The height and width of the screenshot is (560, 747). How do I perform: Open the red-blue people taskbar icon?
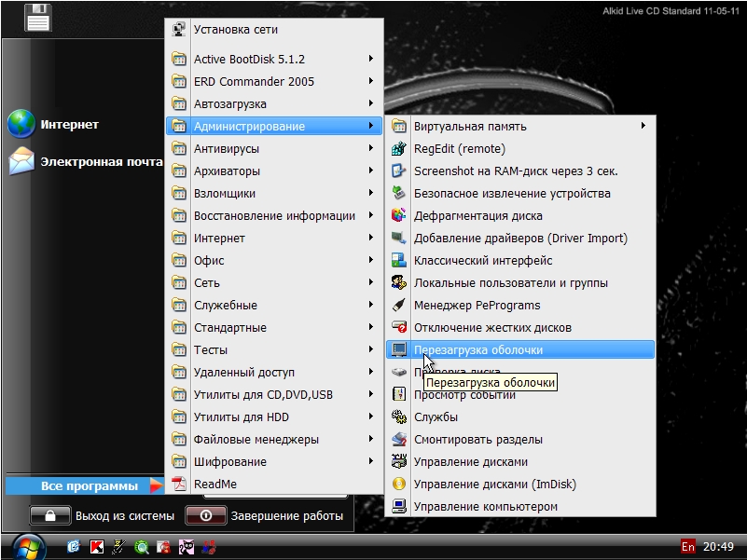209,547
